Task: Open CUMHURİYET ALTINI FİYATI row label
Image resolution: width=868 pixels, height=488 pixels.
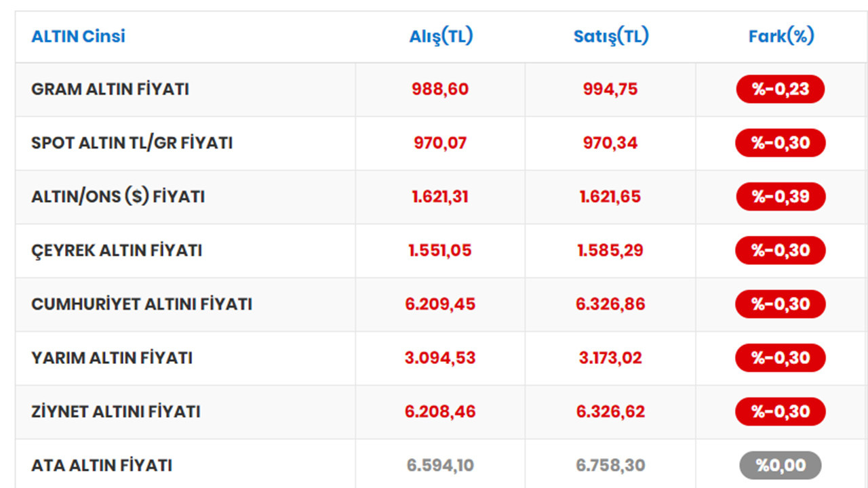Action: tap(142, 304)
